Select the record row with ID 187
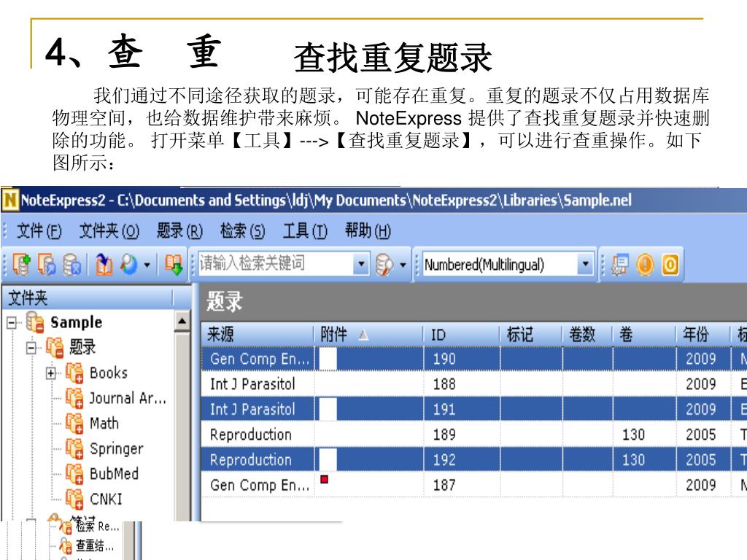 (474, 485)
